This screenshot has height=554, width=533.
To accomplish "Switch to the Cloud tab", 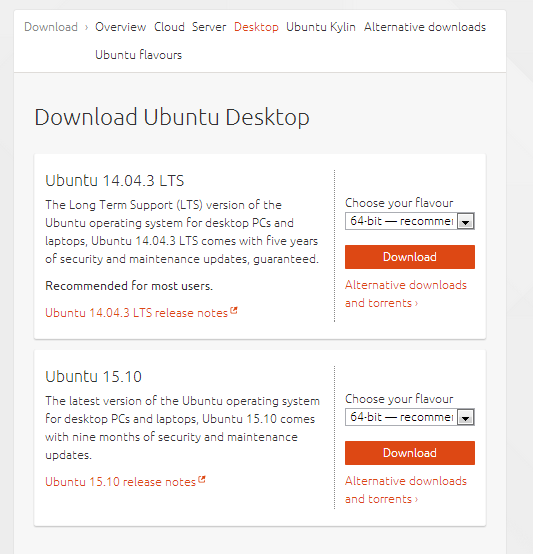I will (169, 27).
